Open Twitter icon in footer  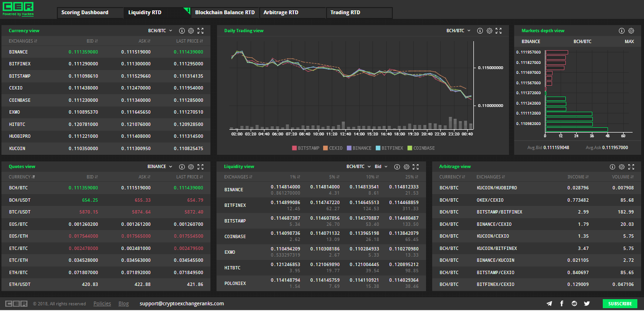pos(587,303)
